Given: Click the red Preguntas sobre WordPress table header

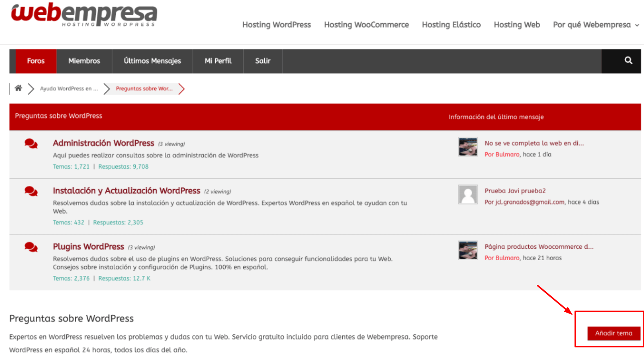Looking at the screenshot, I should click(x=58, y=116).
